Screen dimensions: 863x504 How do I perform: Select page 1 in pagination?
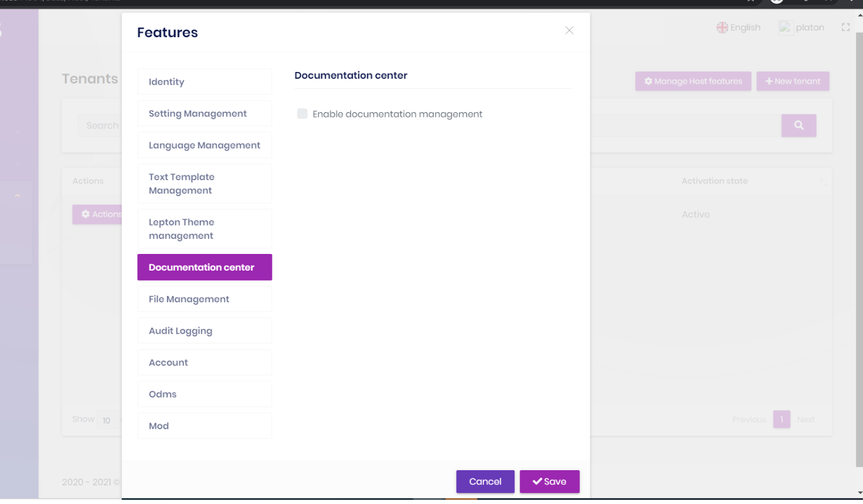pyautogui.click(x=781, y=420)
